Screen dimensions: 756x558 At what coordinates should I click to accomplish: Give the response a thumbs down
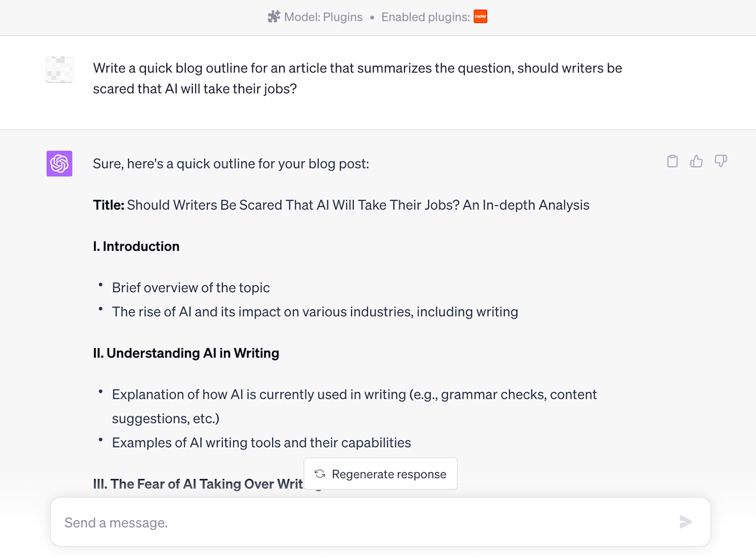(721, 161)
